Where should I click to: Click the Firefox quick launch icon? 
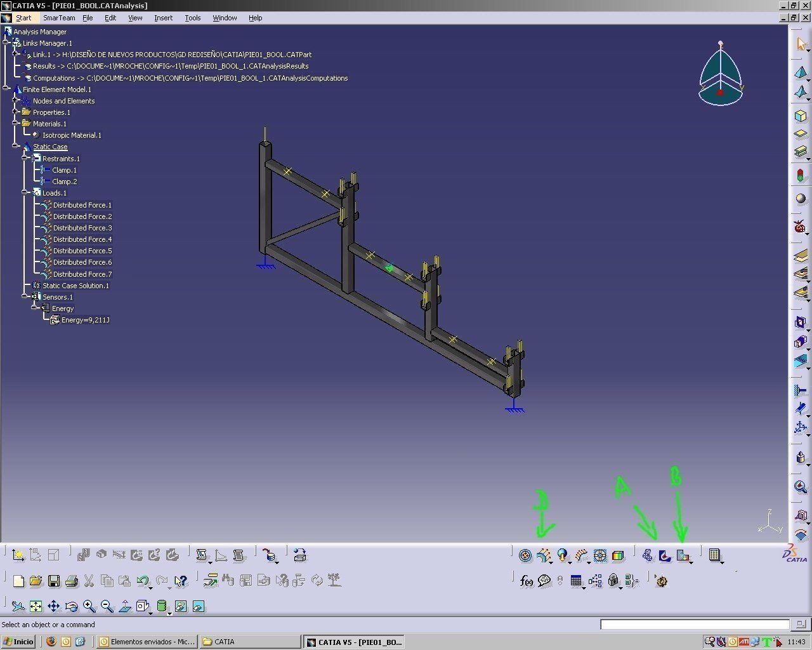51,642
